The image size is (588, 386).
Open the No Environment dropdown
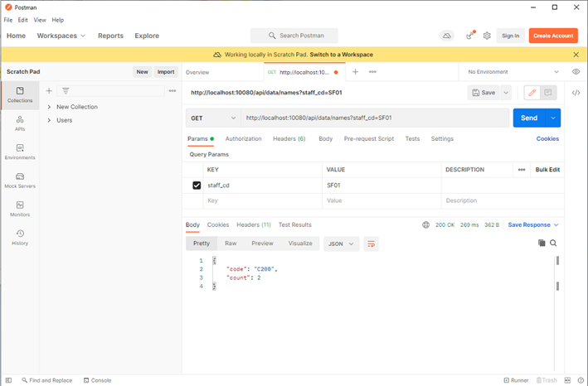point(513,72)
